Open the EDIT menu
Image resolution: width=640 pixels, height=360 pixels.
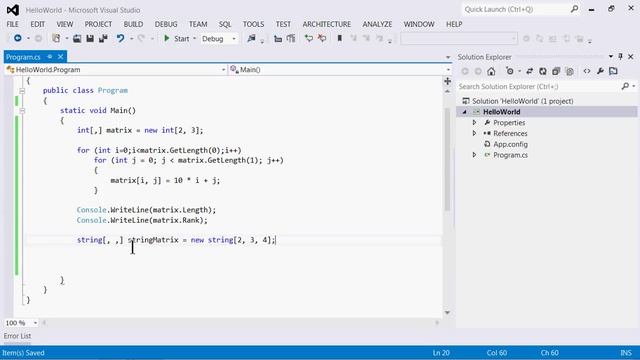click(38, 24)
